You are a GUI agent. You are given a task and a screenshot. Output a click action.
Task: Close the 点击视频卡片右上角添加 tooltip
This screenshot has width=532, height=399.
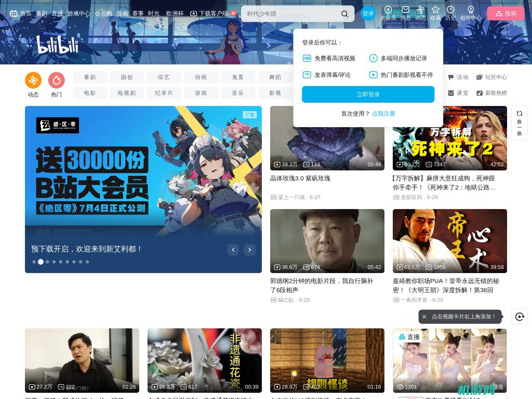(x=424, y=317)
